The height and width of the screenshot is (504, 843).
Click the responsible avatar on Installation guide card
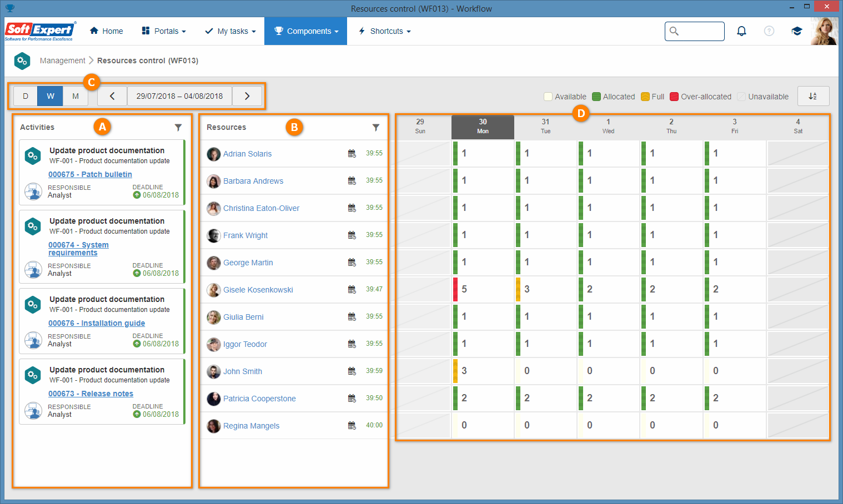tap(33, 340)
